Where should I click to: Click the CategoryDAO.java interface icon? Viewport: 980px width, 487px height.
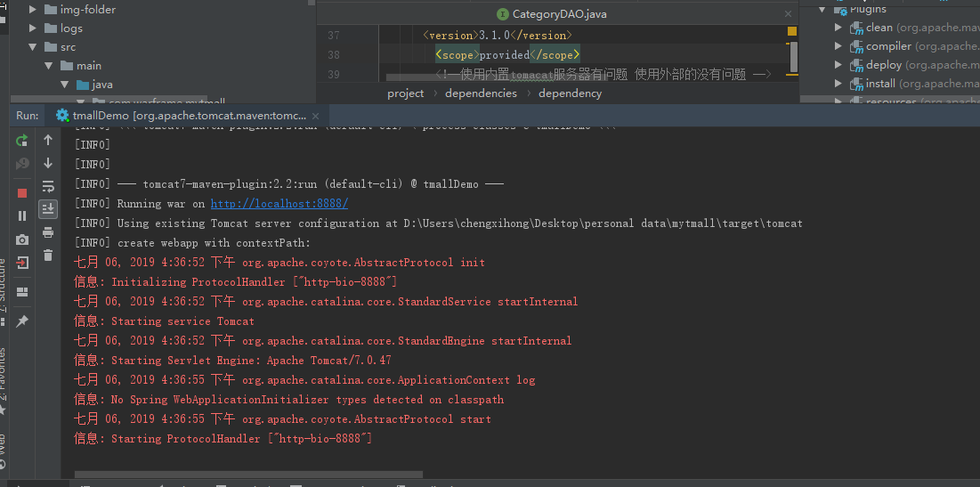[x=503, y=13]
